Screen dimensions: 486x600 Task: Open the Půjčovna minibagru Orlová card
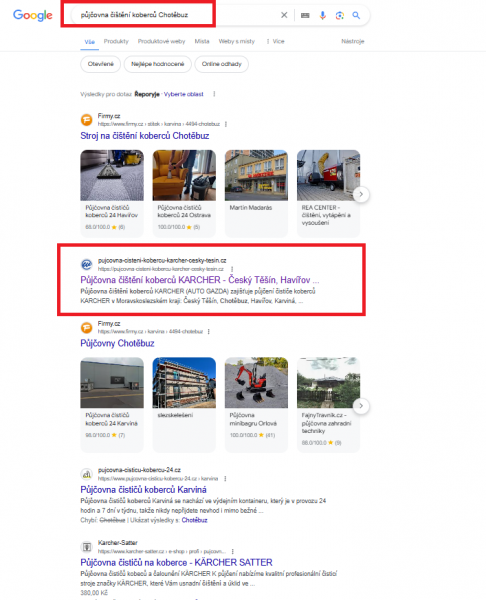(x=256, y=404)
